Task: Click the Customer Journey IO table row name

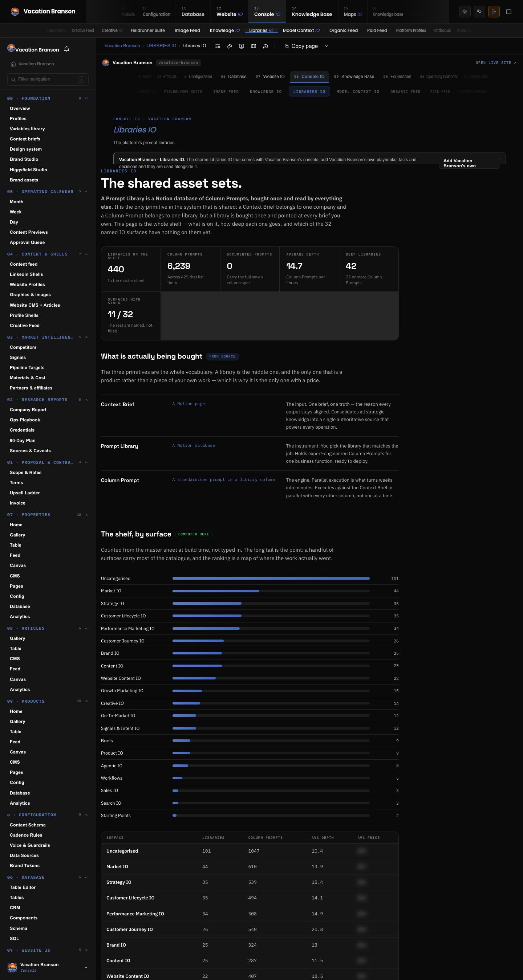Action: pyautogui.click(x=130, y=930)
